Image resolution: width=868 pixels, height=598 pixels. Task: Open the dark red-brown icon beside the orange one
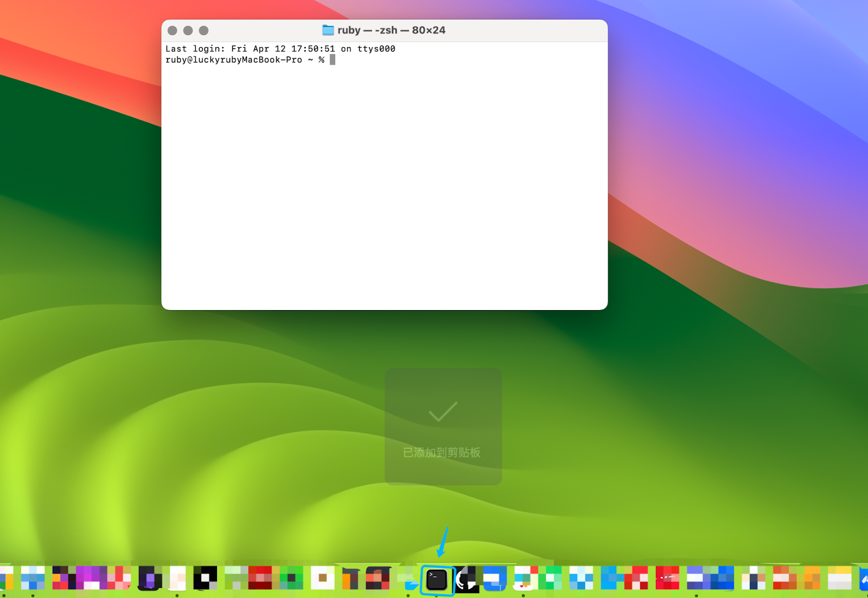378,578
